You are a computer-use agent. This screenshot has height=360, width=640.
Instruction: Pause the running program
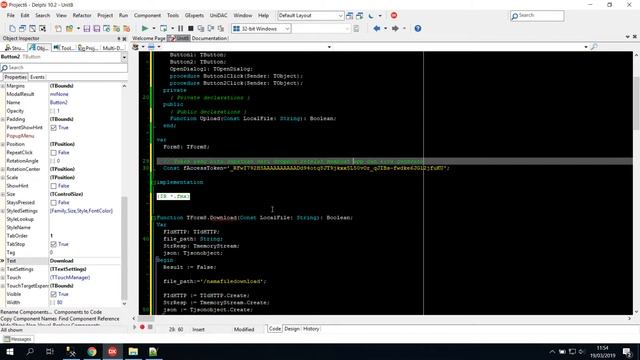click(180, 29)
